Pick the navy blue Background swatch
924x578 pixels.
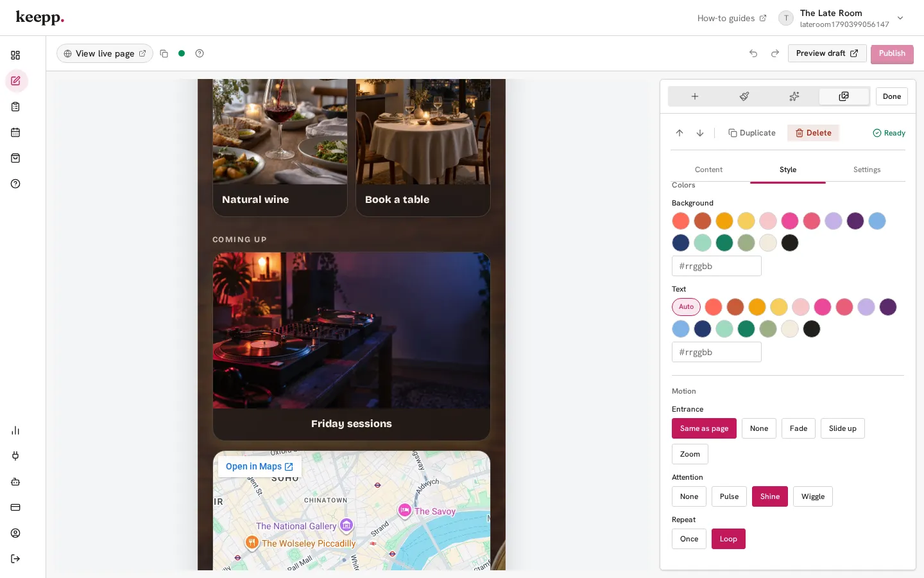tap(681, 243)
